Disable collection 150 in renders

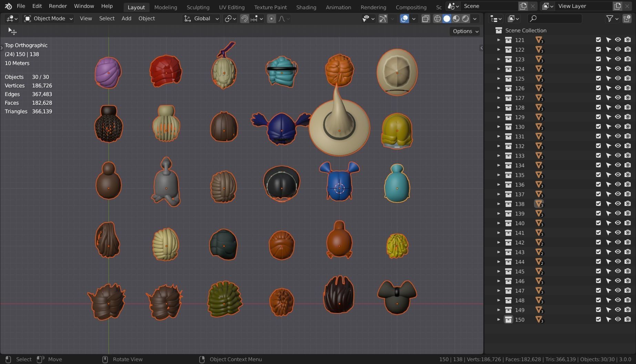[627, 320]
